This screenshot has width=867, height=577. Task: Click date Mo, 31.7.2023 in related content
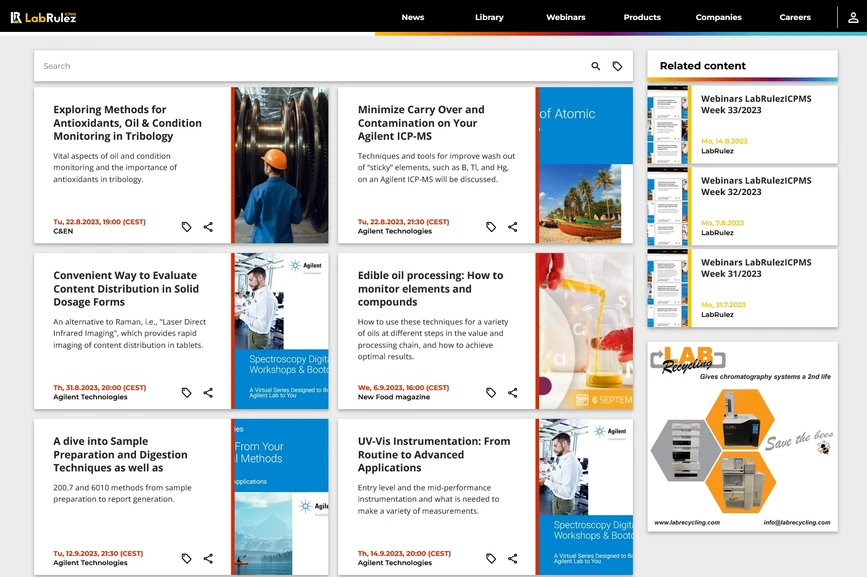point(723,305)
